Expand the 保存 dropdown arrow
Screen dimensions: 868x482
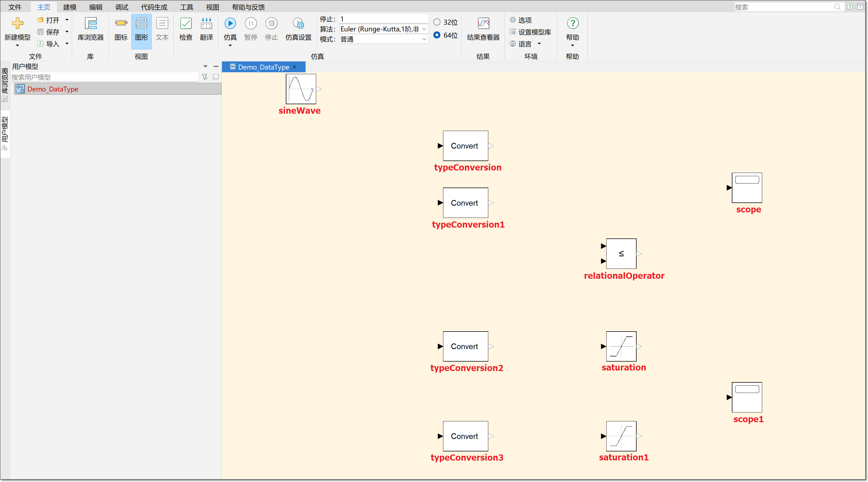coord(67,32)
